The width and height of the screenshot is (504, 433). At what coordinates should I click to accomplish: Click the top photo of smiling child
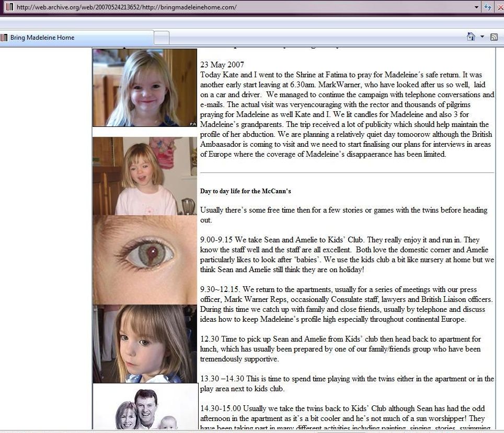click(x=145, y=88)
